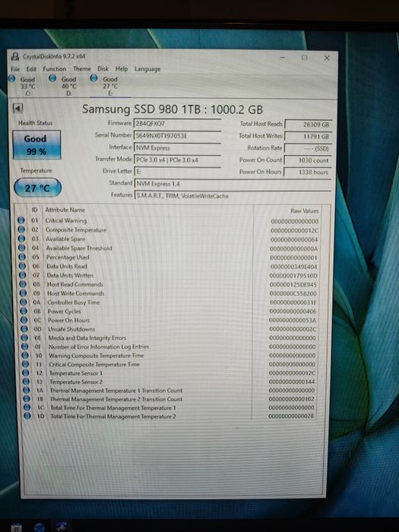Click status circle for Host Read Commands
This screenshot has height=532, width=399.
coord(23,284)
